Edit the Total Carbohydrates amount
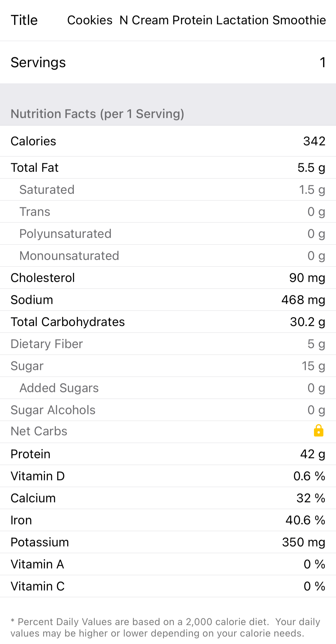The image size is (336, 644). (307, 322)
